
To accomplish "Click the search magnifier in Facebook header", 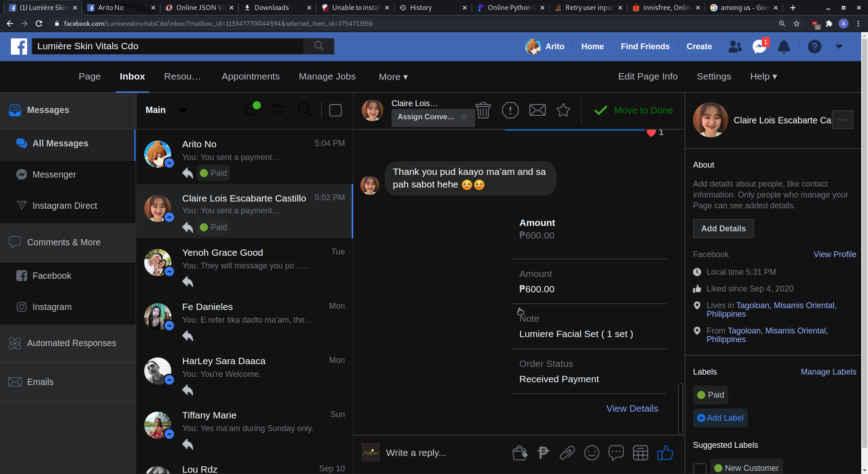I will pyautogui.click(x=319, y=46).
